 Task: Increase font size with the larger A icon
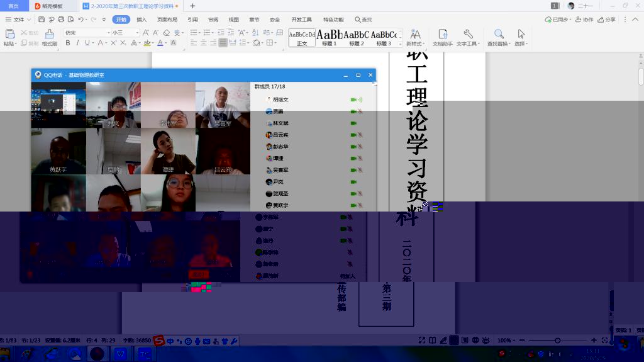[x=146, y=33]
